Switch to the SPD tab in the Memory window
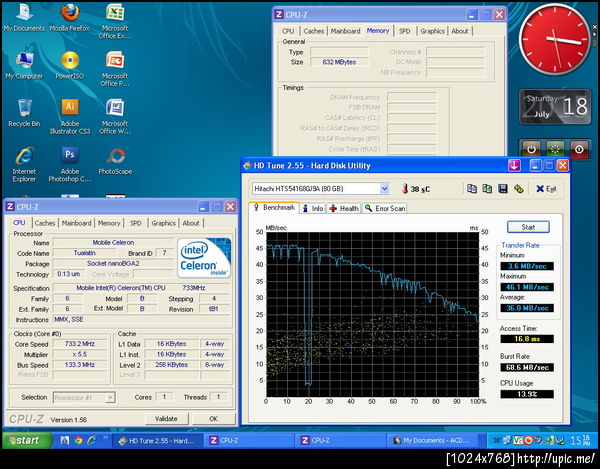Image resolution: width=600 pixels, height=469 pixels. tap(405, 31)
